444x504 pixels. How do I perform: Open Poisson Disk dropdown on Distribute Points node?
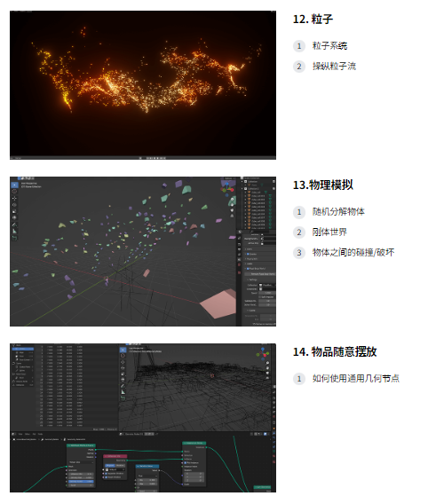(x=81, y=462)
